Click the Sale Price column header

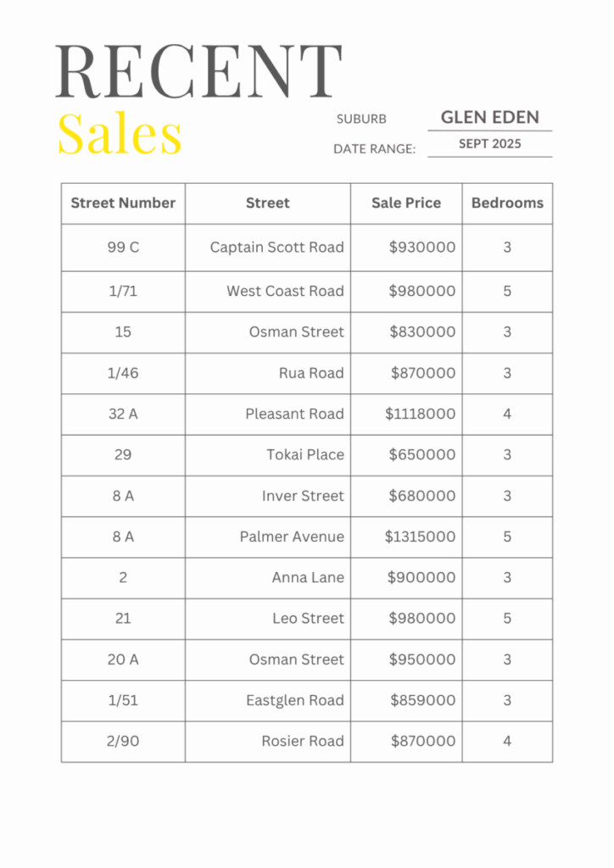[x=406, y=203]
